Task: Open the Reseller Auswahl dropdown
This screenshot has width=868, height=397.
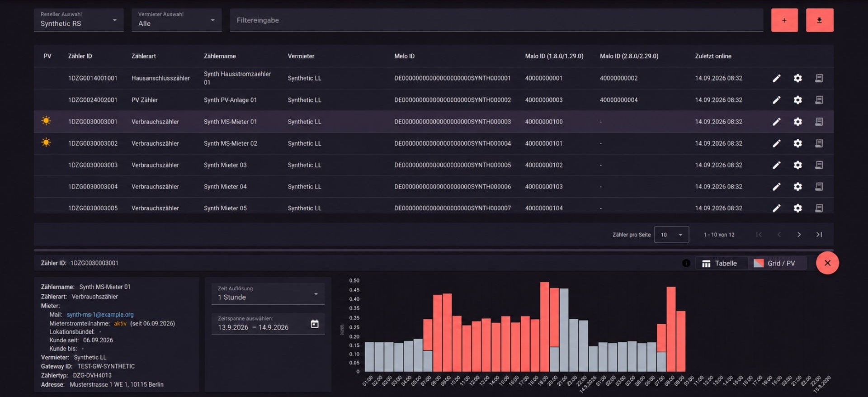Action: 79,20
